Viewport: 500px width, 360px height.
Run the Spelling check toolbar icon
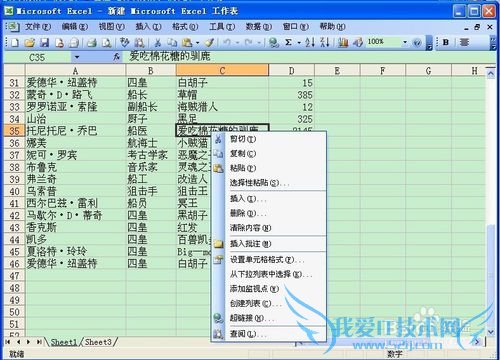[125, 42]
